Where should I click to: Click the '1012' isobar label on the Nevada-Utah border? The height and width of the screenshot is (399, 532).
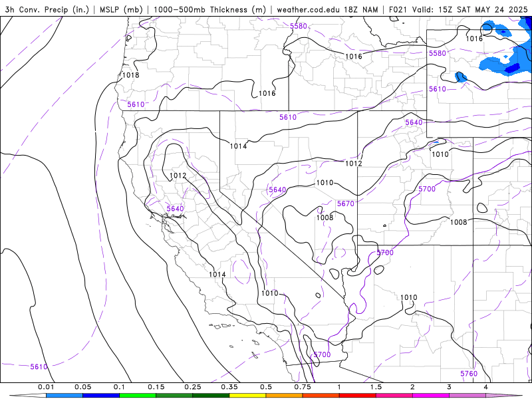pyautogui.click(x=354, y=163)
